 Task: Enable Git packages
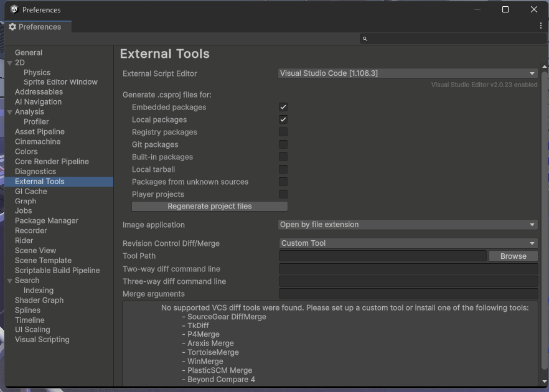[283, 144]
